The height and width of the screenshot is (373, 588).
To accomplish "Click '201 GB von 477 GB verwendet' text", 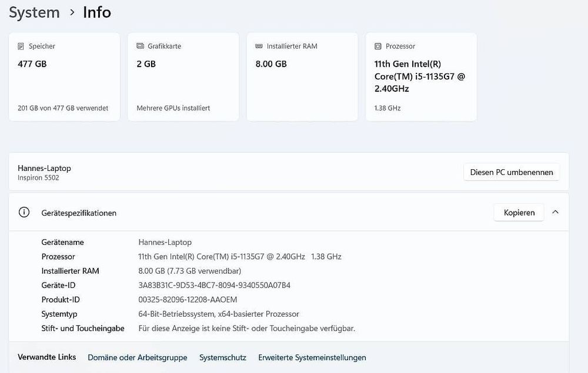I will [x=63, y=108].
